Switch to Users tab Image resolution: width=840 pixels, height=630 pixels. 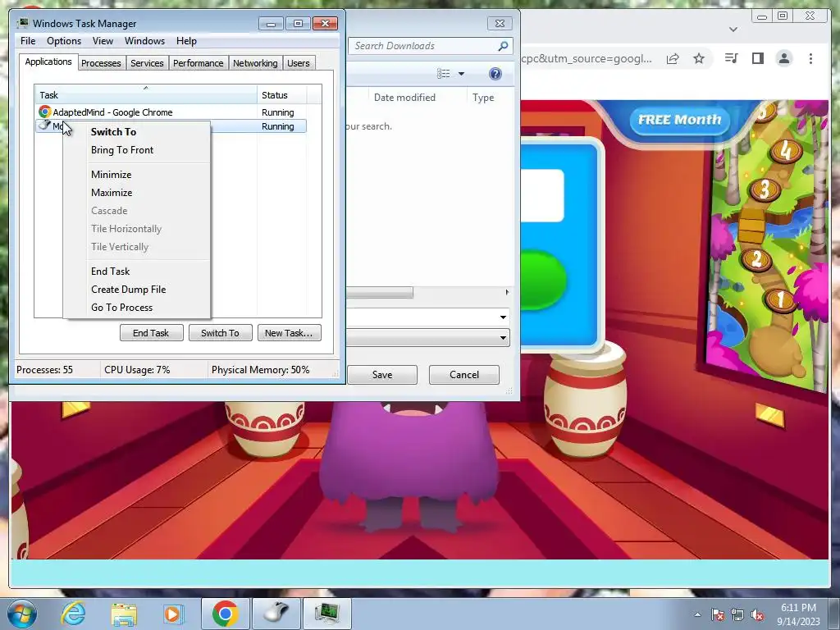point(299,63)
